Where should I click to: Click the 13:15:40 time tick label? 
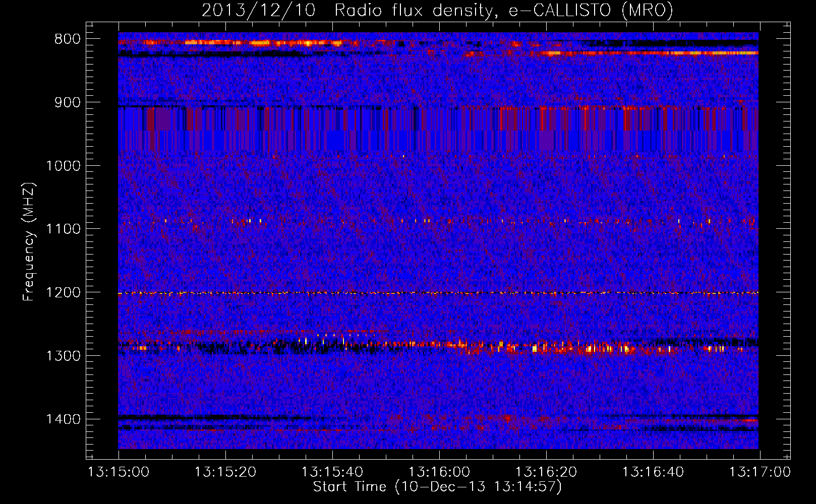coord(332,472)
